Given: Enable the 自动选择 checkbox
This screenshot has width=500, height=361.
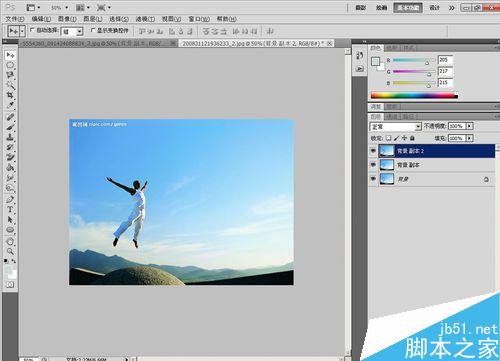Looking at the screenshot, I should pos(32,30).
